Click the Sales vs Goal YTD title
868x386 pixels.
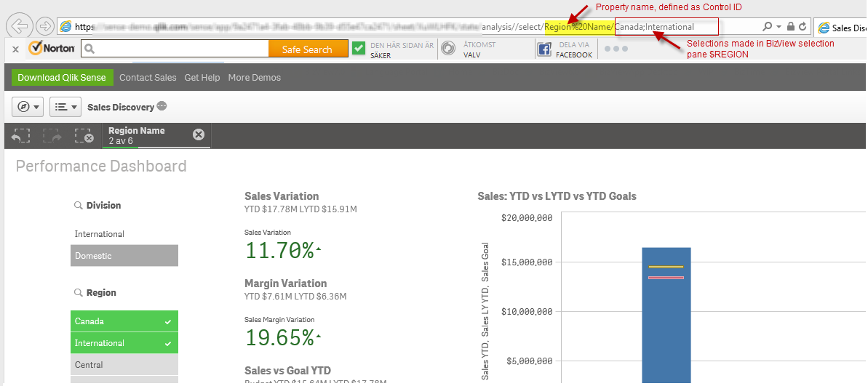[287, 370]
